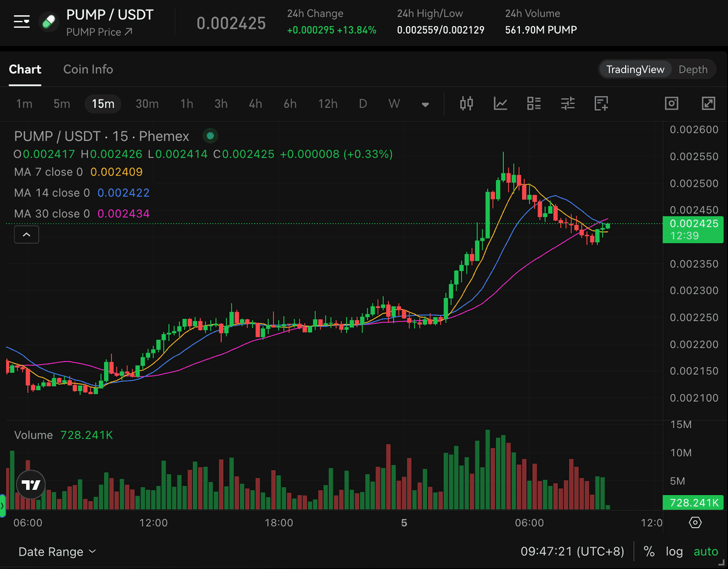Click the layout templates grid icon

click(534, 103)
